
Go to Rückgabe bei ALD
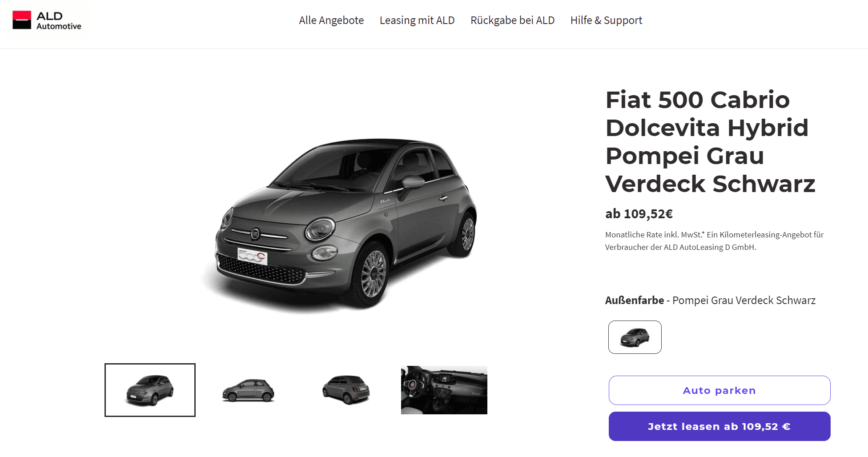(x=512, y=20)
